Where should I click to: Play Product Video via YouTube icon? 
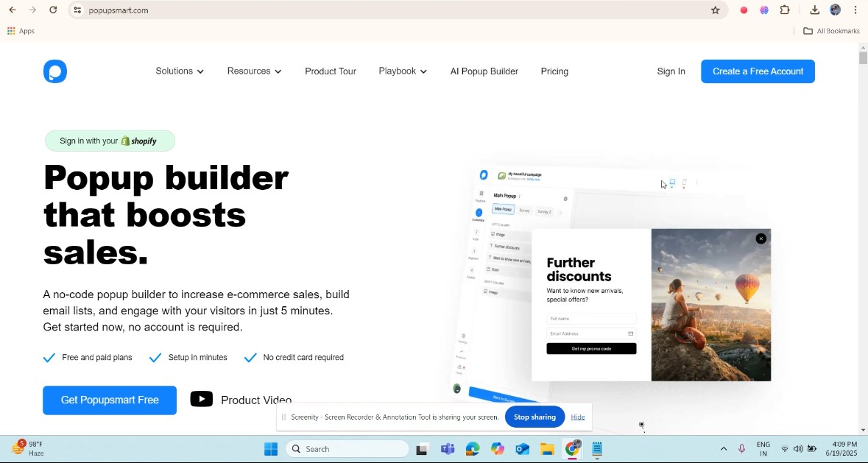point(202,399)
